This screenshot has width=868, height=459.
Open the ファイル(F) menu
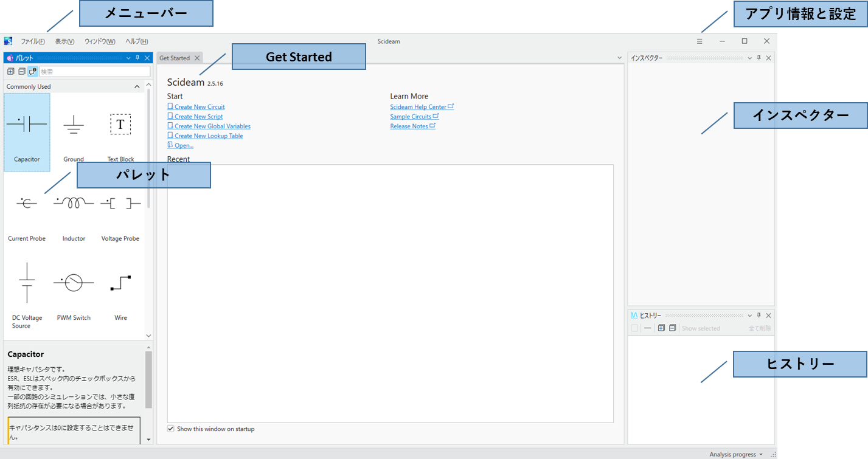point(33,41)
